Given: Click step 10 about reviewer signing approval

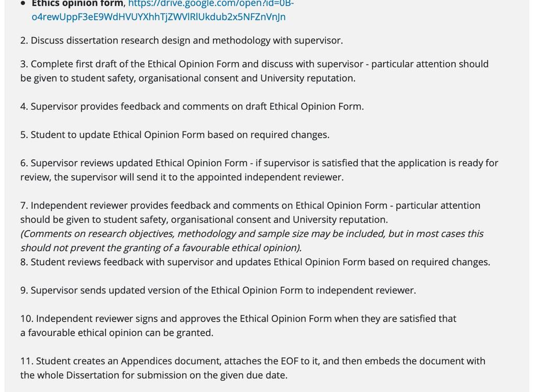Looking at the screenshot, I should point(238,326).
